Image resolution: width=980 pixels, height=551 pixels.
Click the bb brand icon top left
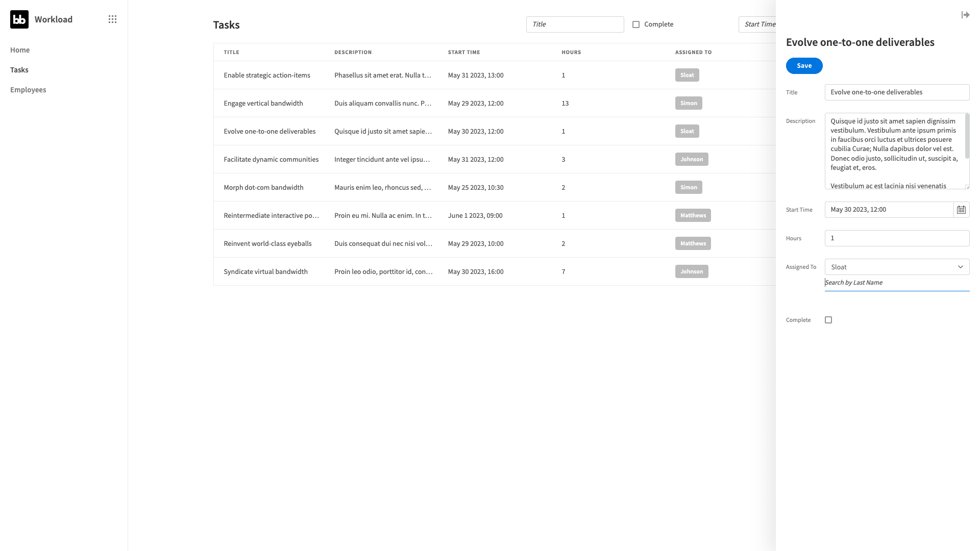click(x=19, y=19)
